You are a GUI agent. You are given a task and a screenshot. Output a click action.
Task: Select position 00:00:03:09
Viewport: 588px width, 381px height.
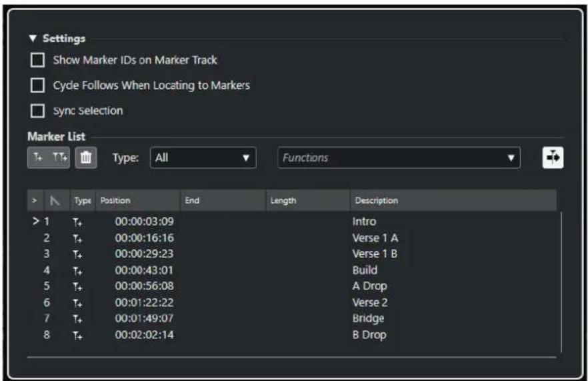[x=145, y=222]
